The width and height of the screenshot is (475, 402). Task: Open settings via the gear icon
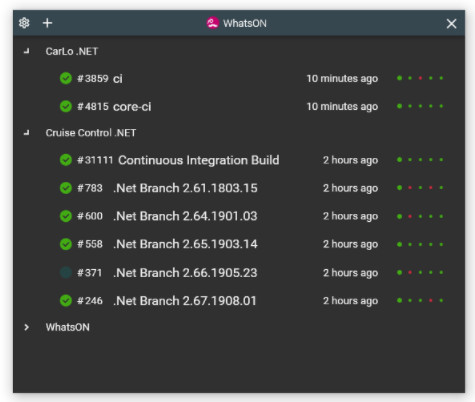24,23
